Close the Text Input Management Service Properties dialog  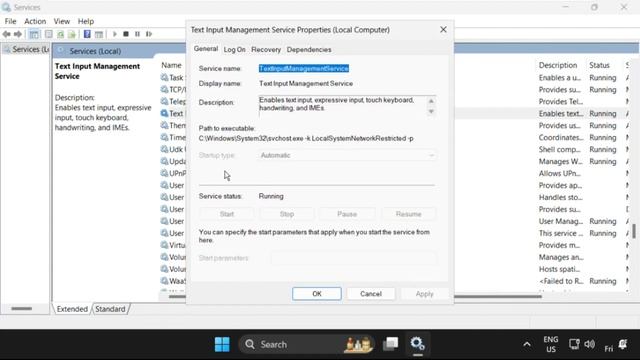coord(443,30)
